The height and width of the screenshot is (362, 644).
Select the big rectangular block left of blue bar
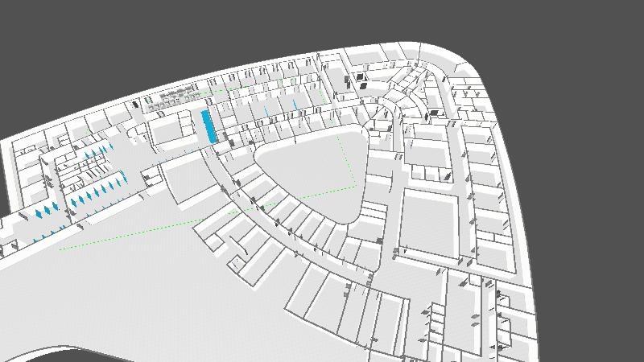pos(171,129)
